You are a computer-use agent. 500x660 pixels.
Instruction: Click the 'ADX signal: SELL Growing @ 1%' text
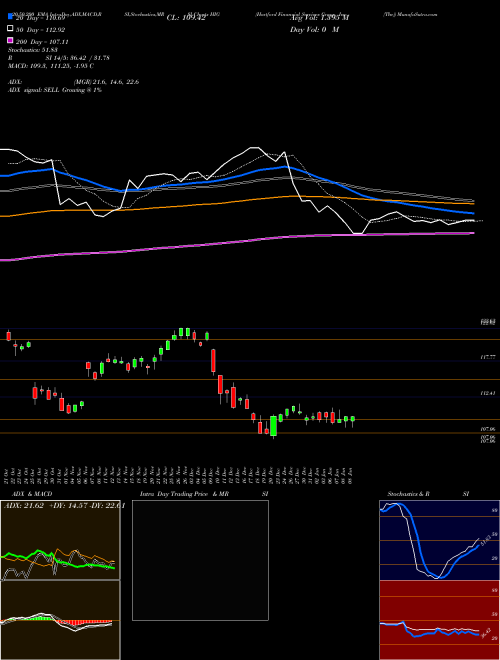point(55,90)
